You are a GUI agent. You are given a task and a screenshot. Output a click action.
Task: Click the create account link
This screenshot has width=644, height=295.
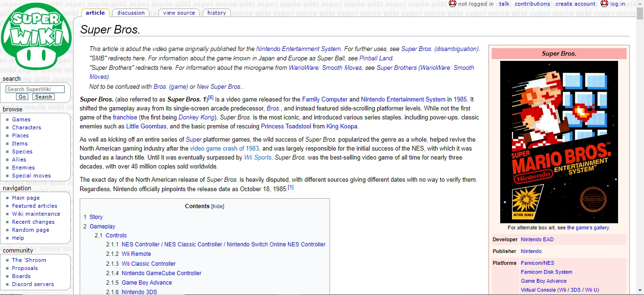[x=576, y=4]
